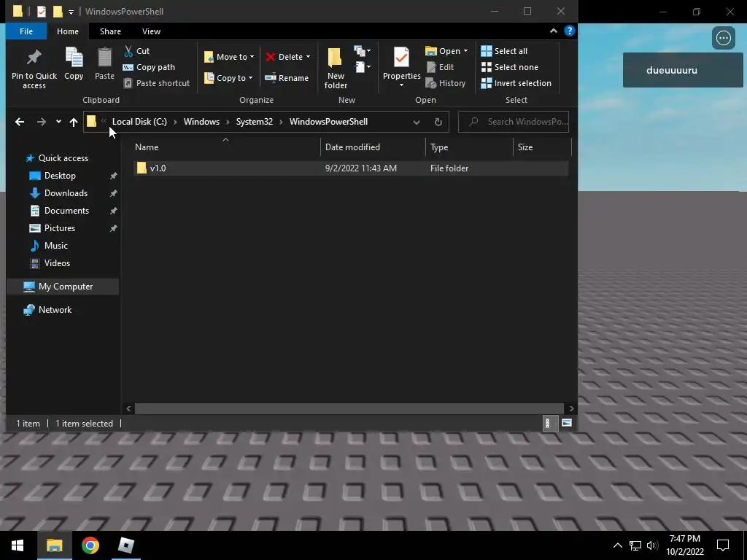The height and width of the screenshot is (560, 747).
Task: Click Windows in the address path
Action: (x=201, y=122)
